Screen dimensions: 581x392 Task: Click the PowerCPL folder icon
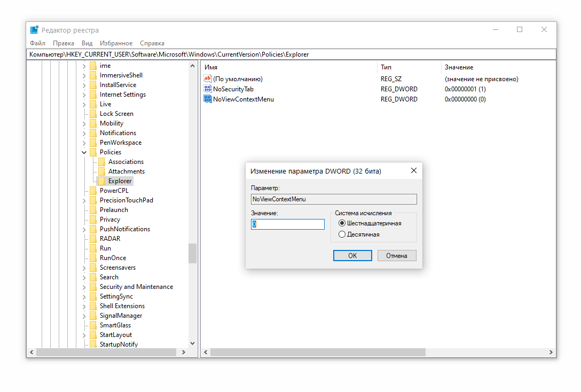coord(93,191)
